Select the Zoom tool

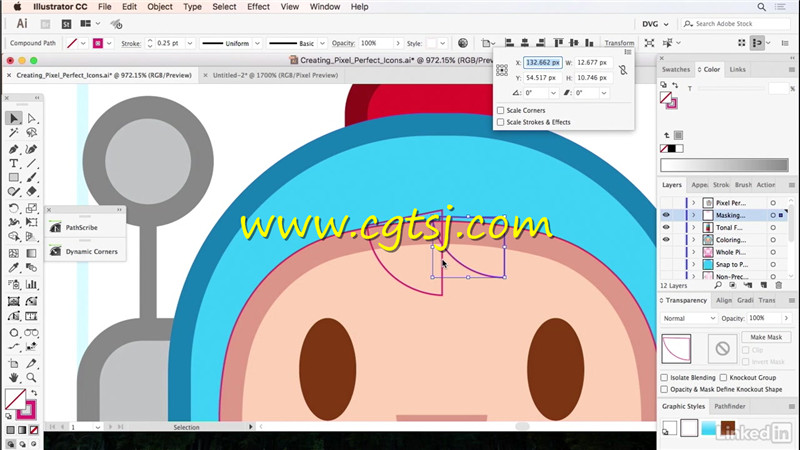(32, 378)
